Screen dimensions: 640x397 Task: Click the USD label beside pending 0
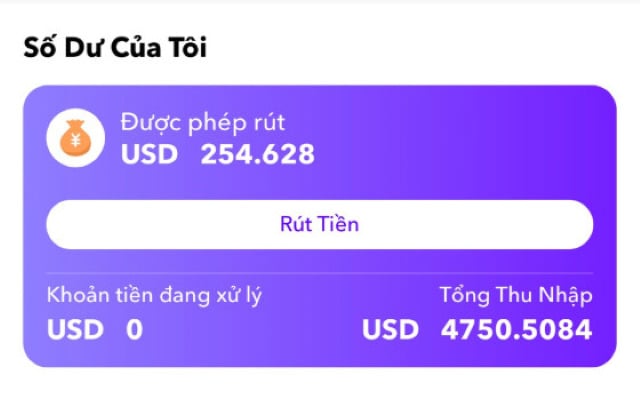pyautogui.click(x=76, y=329)
